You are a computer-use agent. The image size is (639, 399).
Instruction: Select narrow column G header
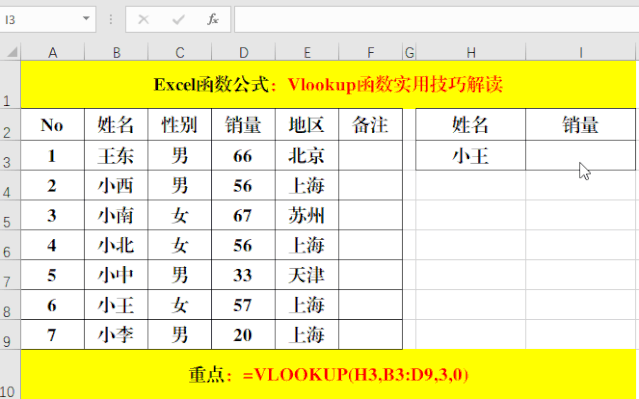[409, 52]
